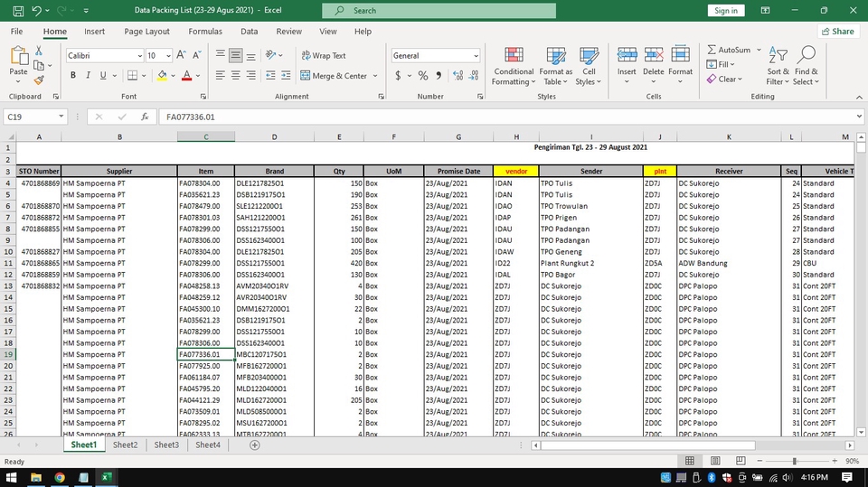868x487 pixels.
Task: Toggle Bold formatting
Action: 72,75
